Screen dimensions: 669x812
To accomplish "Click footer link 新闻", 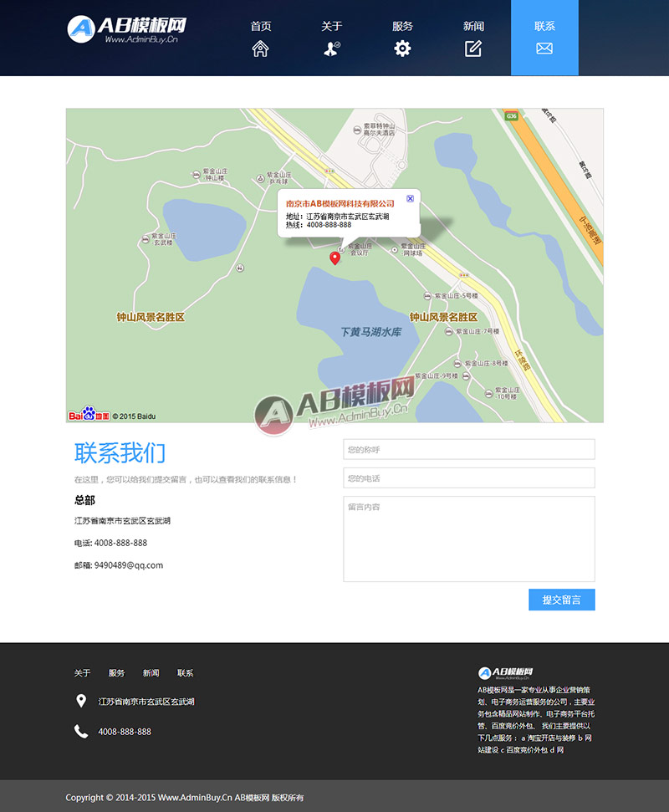I will tap(151, 672).
